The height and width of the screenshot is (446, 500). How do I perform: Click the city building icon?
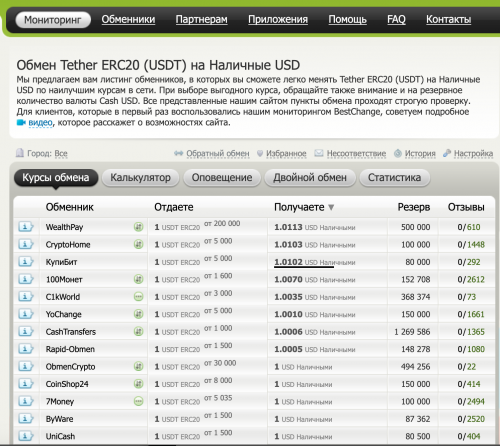click(20, 153)
